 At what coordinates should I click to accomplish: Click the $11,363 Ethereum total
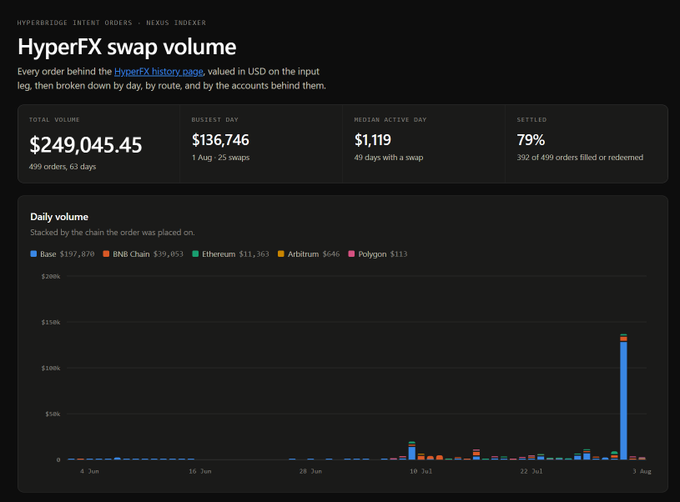[254, 254]
